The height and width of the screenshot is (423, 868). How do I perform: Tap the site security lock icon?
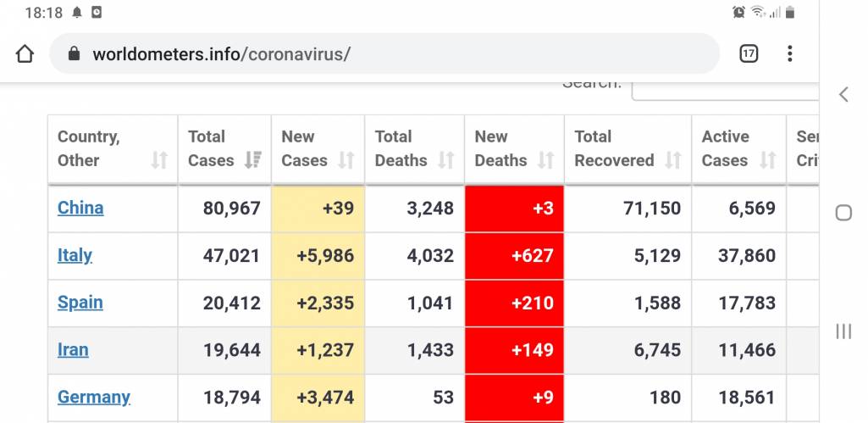coord(74,54)
